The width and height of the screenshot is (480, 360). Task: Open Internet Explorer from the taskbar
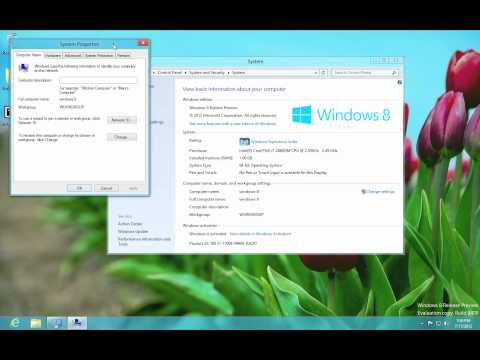click(15, 323)
